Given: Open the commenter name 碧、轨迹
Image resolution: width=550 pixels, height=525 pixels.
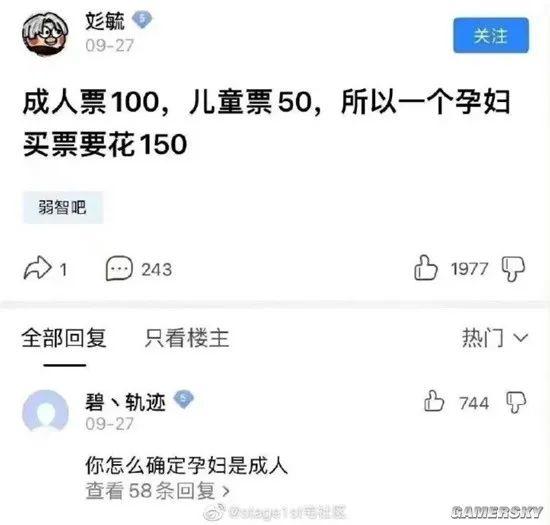Looking at the screenshot, I should coord(125,402).
